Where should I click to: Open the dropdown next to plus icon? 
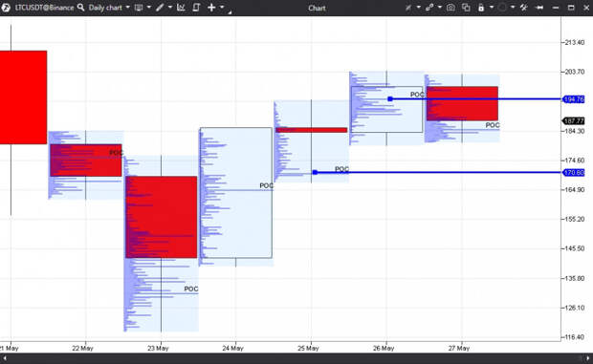(222, 8)
